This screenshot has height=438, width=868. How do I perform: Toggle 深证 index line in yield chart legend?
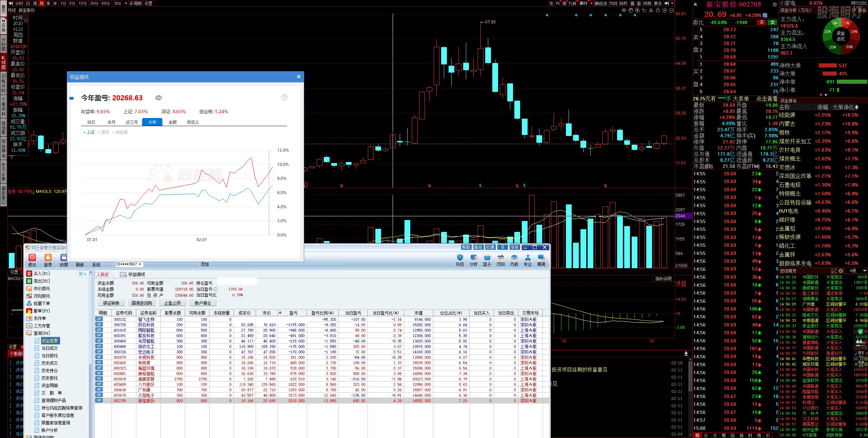(104, 132)
